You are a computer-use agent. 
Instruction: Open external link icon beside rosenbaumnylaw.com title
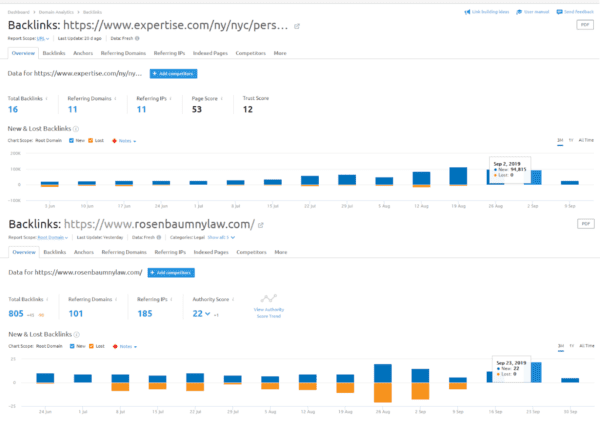pos(261,225)
